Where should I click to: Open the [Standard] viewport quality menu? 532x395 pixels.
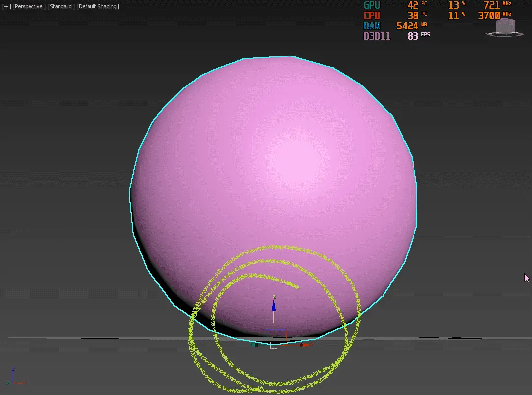[61, 6]
